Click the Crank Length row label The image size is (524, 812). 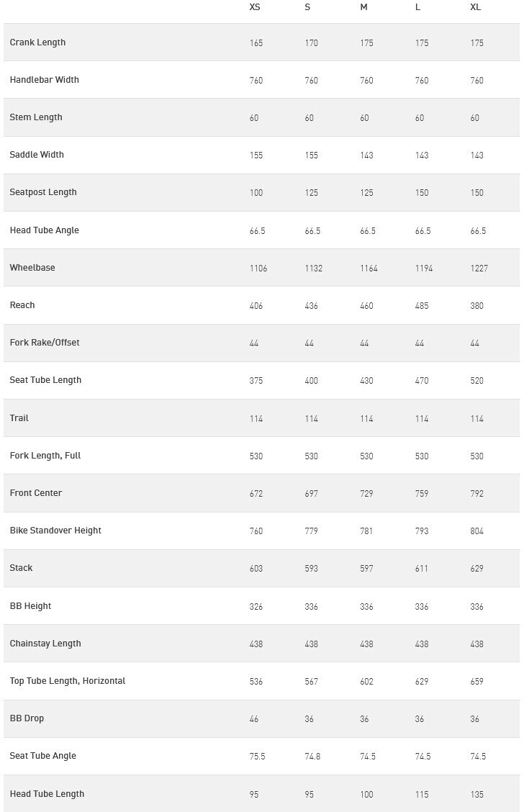click(37, 42)
